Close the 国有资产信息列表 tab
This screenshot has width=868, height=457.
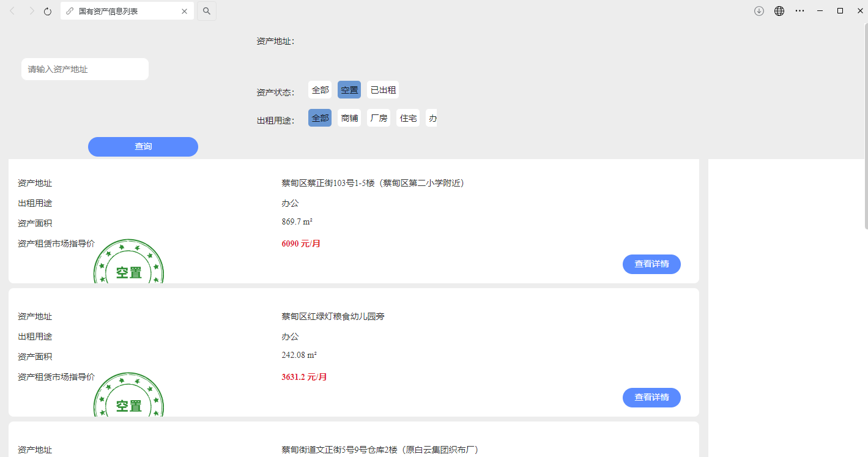[185, 11]
